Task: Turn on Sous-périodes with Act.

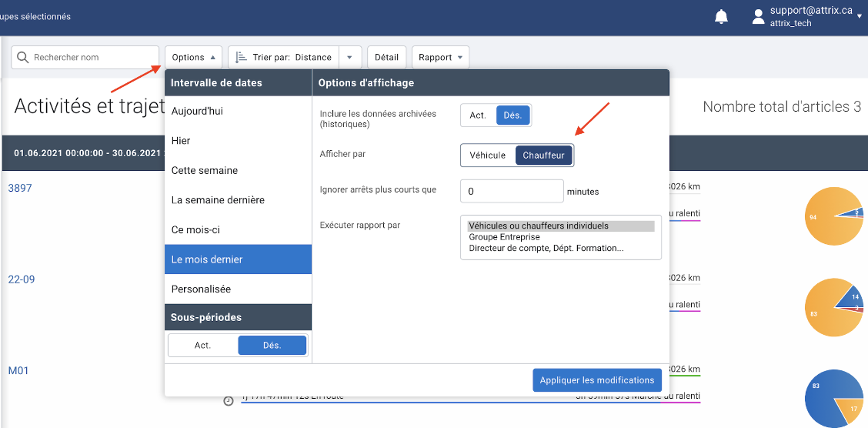Action: (203, 345)
